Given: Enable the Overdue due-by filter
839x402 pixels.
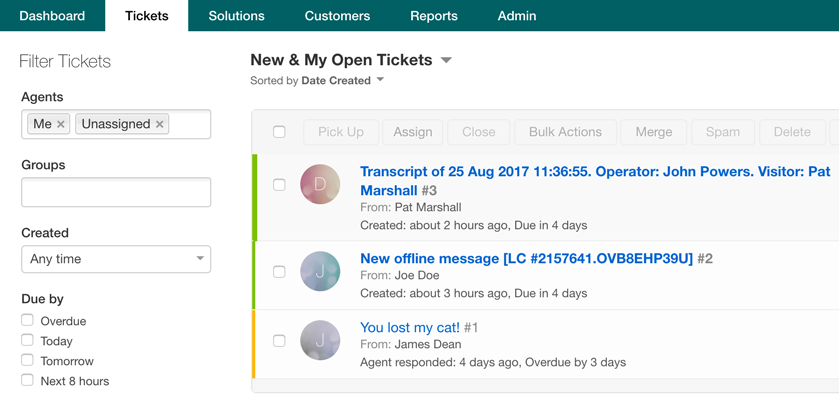Looking at the screenshot, I should [x=27, y=320].
